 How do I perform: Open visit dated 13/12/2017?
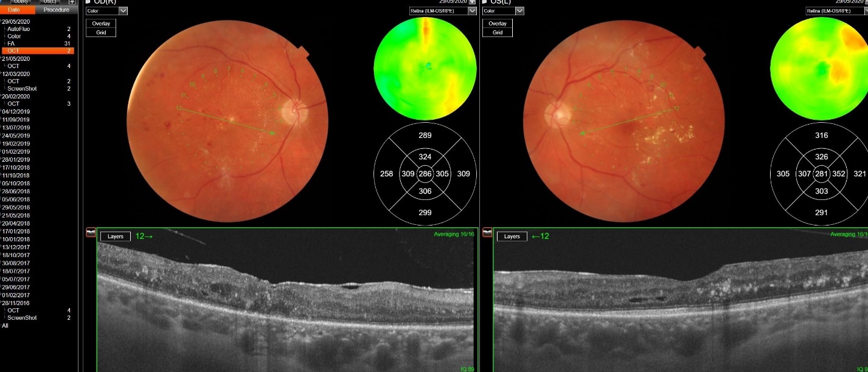click(16, 247)
